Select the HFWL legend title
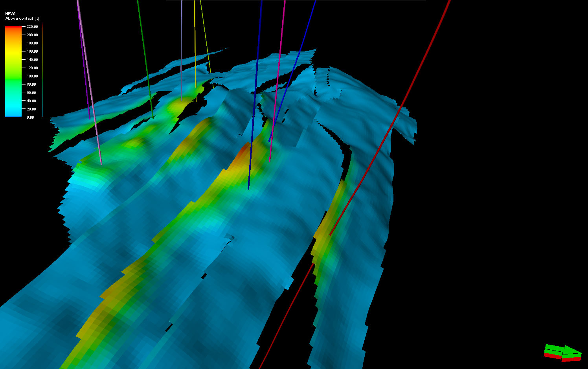 tap(11, 14)
